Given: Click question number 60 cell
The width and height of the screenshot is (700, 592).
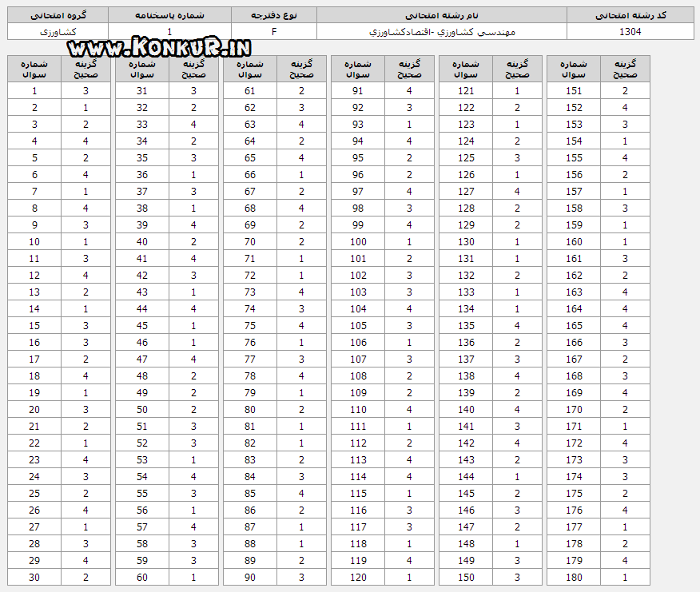Looking at the screenshot, I should coord(142,578).
